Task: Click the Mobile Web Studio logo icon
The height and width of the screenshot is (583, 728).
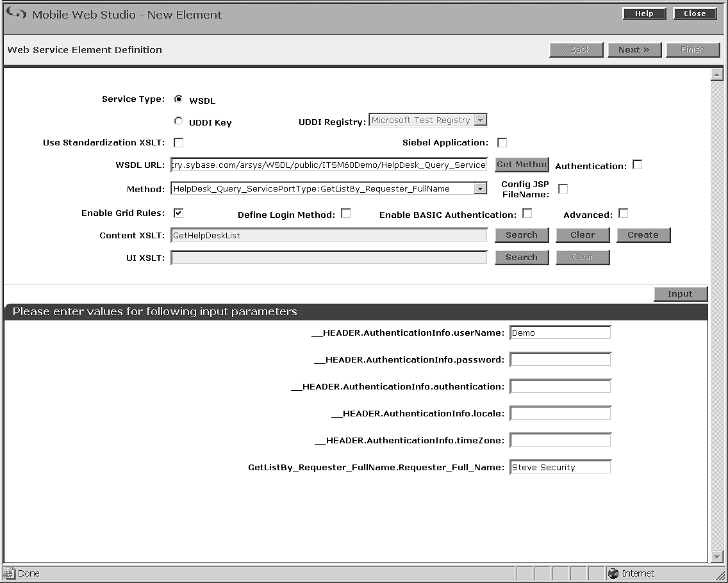Action: click(x=16, y=13)
